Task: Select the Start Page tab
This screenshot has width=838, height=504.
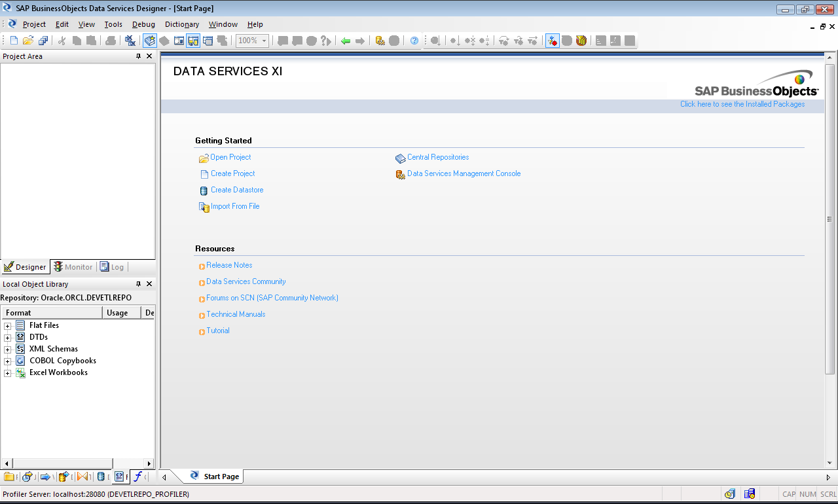Action: coord(215,477)
